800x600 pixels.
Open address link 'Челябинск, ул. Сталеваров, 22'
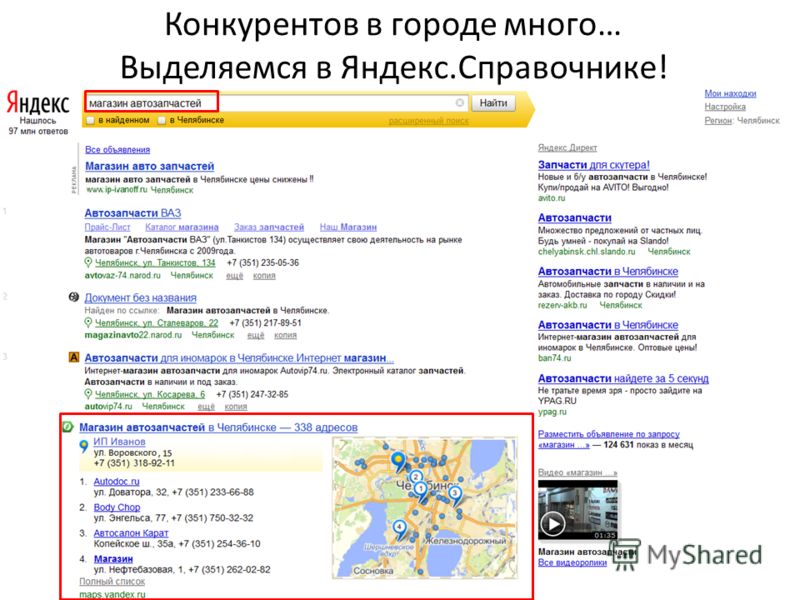tap(157, 323)
